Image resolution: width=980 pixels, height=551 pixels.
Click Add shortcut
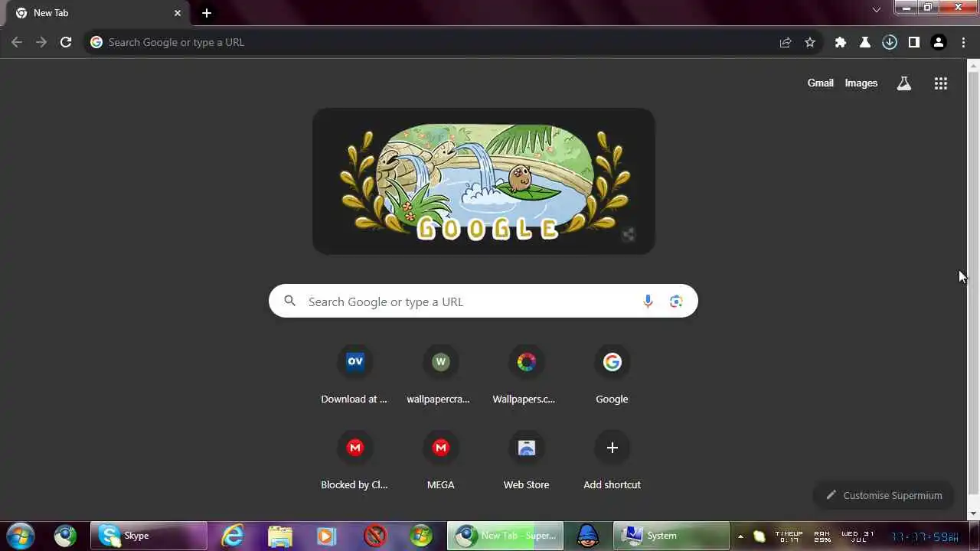pyautogui.click(x=612, y=461)
